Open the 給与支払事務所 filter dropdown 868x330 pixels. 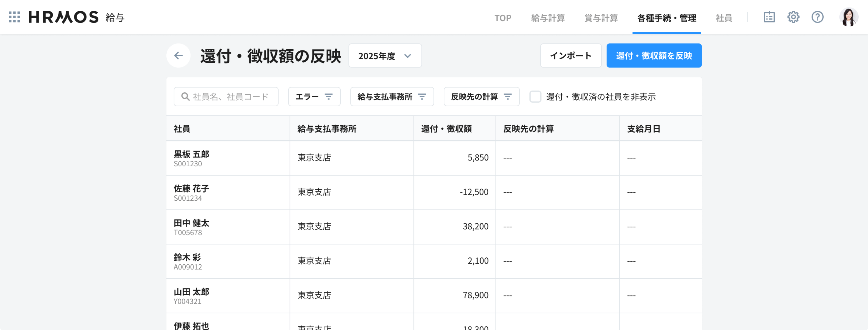(391, 97)
